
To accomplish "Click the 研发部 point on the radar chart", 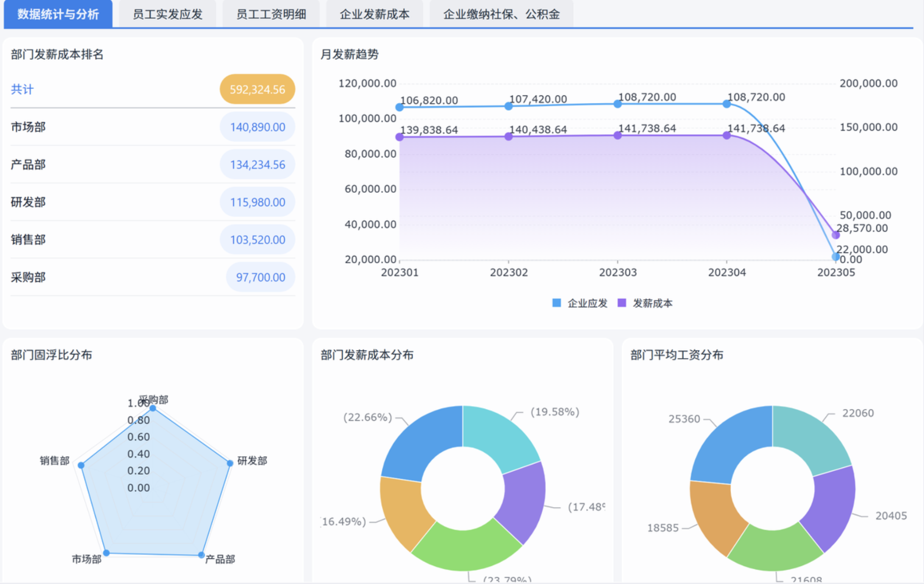I will pyautogui.click(x=229, y=463).
